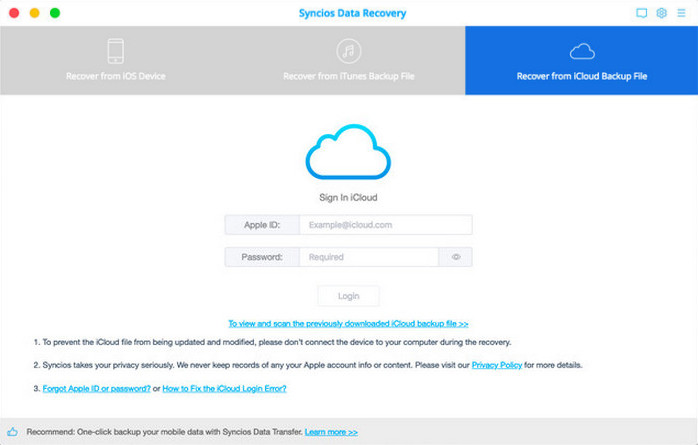Click the phone icon for iOS device recovery
698x445 pixels.
[x=115, y=51]
